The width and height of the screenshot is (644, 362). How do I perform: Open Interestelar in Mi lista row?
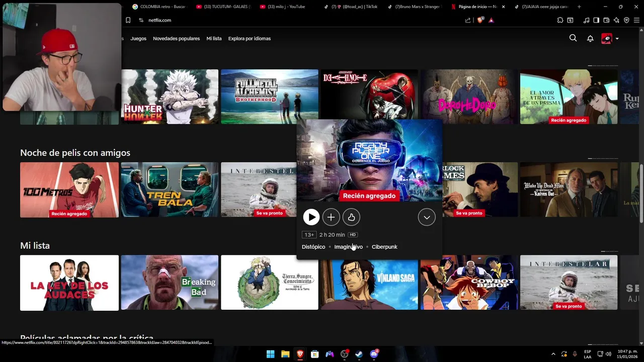569,283
